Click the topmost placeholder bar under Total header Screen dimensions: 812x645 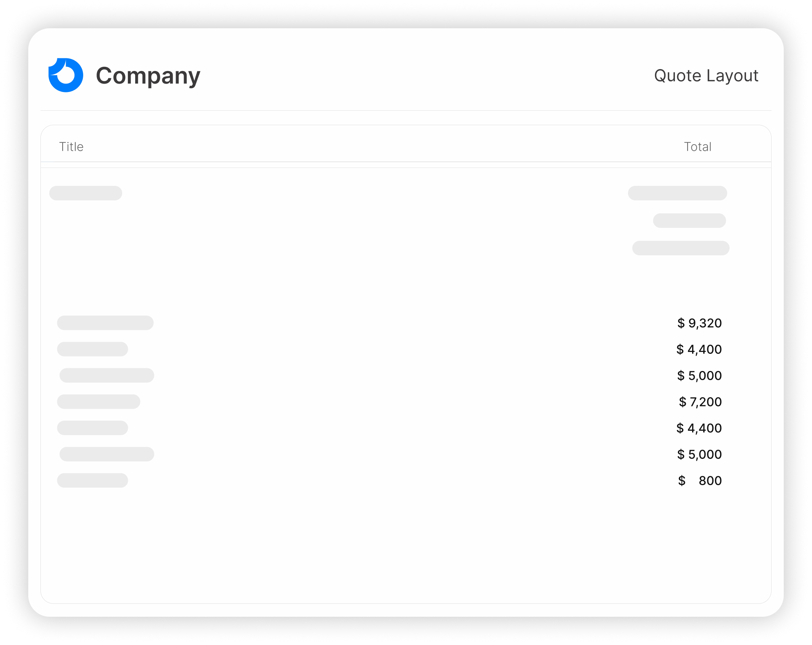pyautogui.click(x=677, y=193)
